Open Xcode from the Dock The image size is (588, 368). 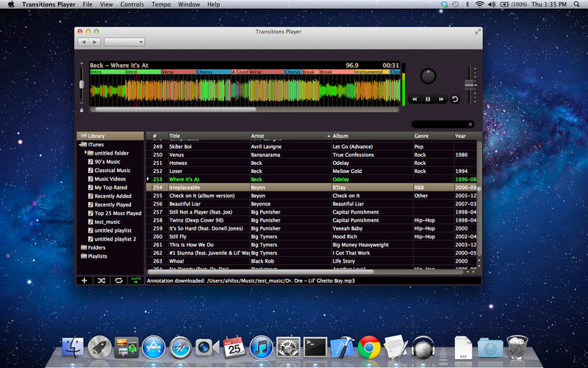[342, 347]
